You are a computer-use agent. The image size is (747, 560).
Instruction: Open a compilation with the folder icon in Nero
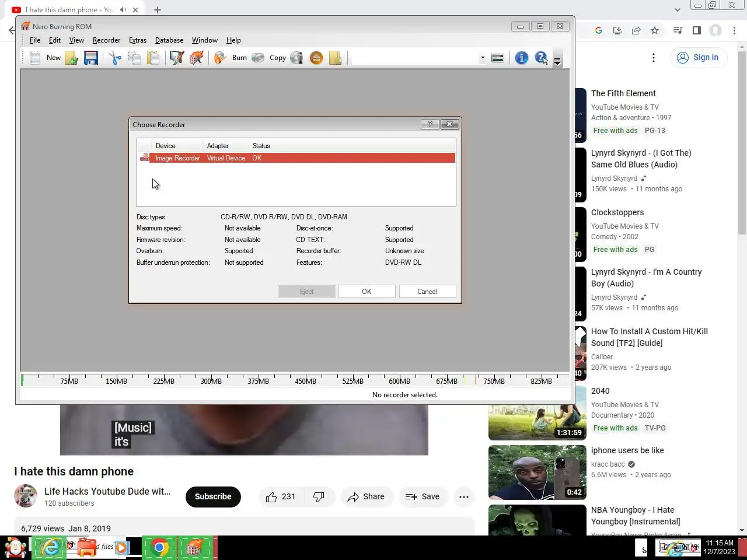72,58
